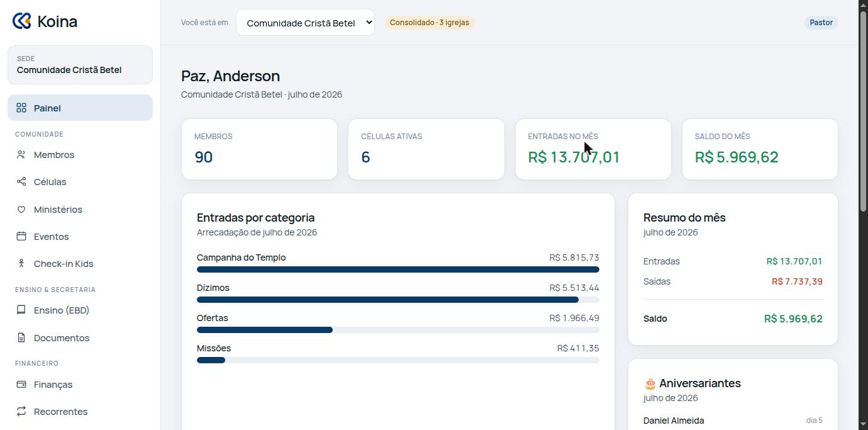Click the R$ 411,35 amount
Viewport: 868px width, 430px height.
tap(578, 348)
